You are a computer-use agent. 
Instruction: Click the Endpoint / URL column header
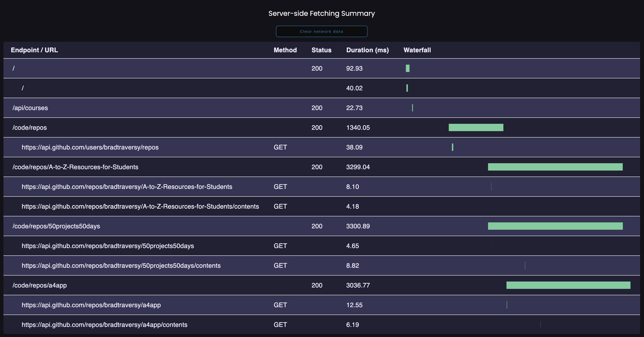(34, 50)
